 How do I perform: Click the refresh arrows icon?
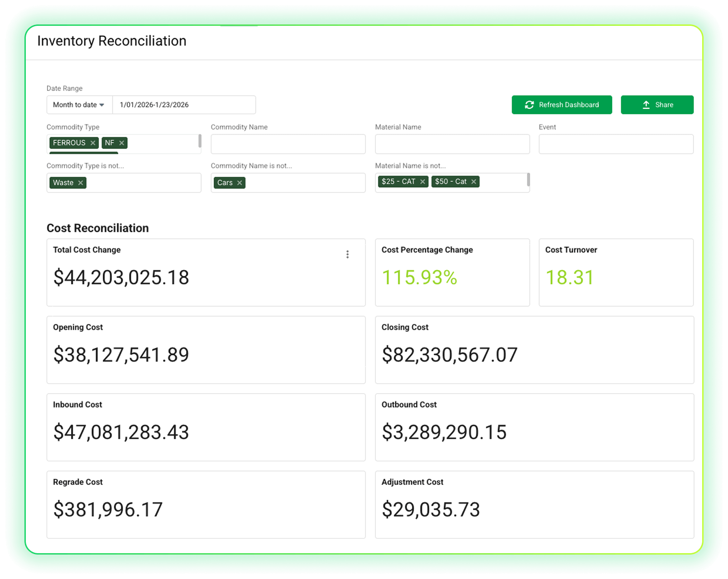pyautogui.click(x=529, y=105)
